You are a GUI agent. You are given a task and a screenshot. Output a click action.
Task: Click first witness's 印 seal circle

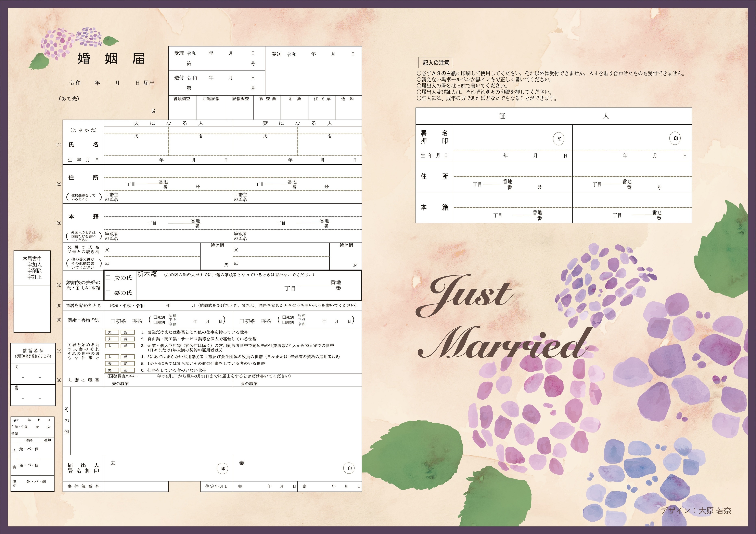559,139
